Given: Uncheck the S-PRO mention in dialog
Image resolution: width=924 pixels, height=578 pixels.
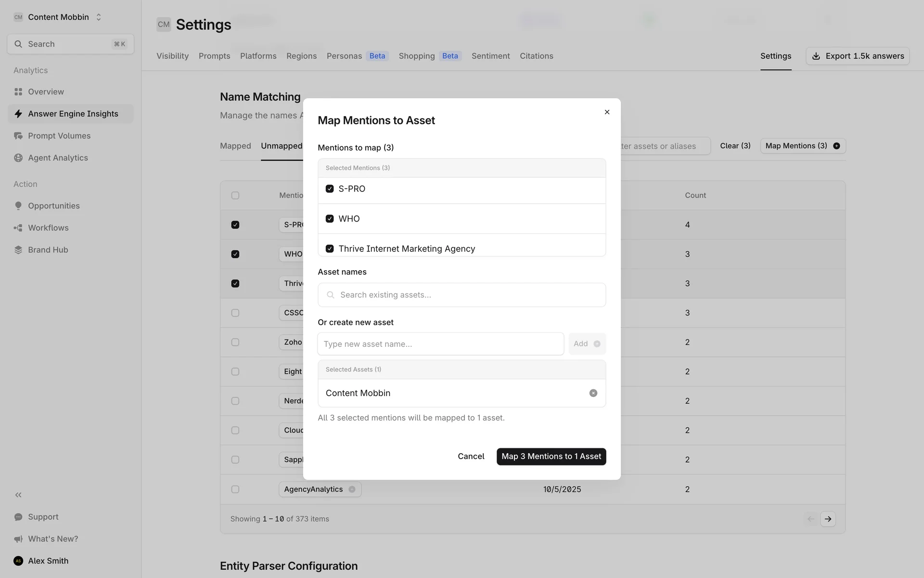Looking at the screenshot, I should pyautogui.click(x=330, y=189).
